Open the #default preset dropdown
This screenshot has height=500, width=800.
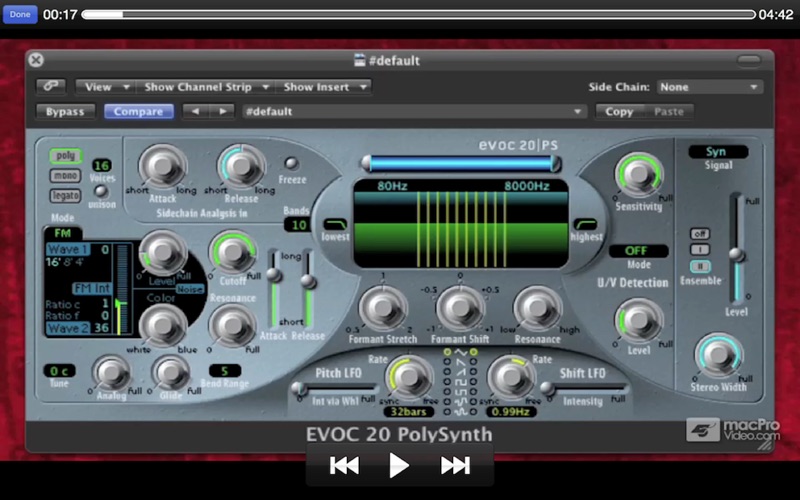[414, 111]
